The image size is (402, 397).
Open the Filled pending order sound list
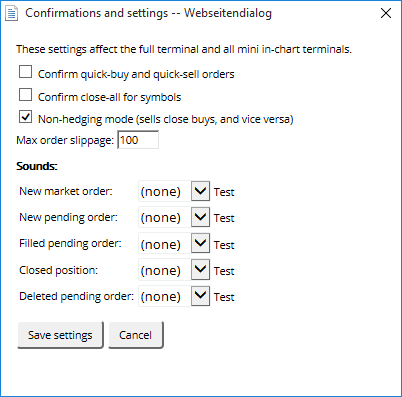(x=174, y=243)
